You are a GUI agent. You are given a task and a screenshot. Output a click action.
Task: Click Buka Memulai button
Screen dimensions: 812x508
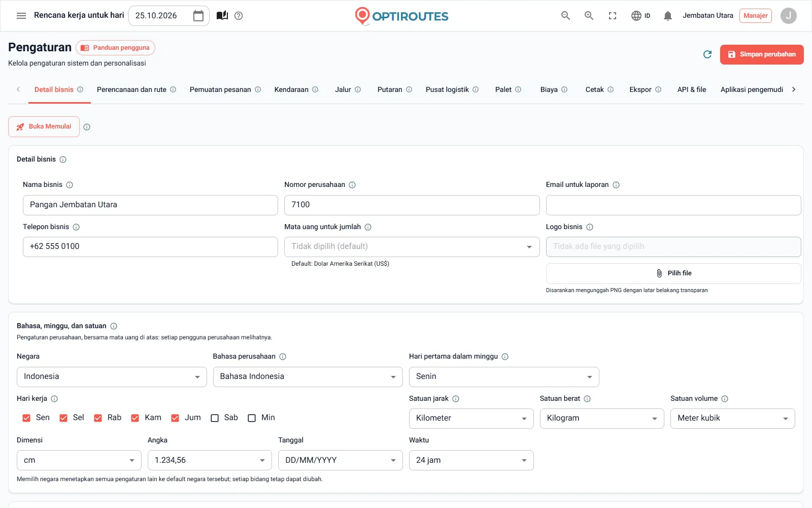[44, 126]
